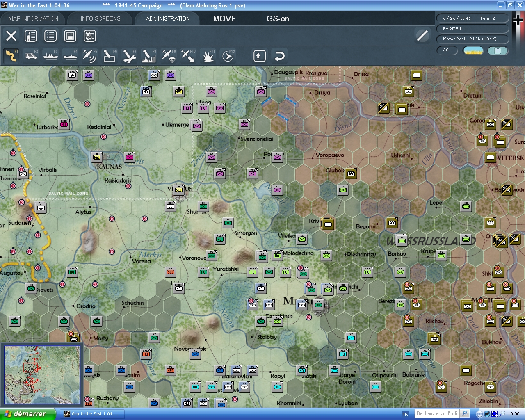Open the list report icon
Screen dimensions: 525x420
click(x=50, y=36)
